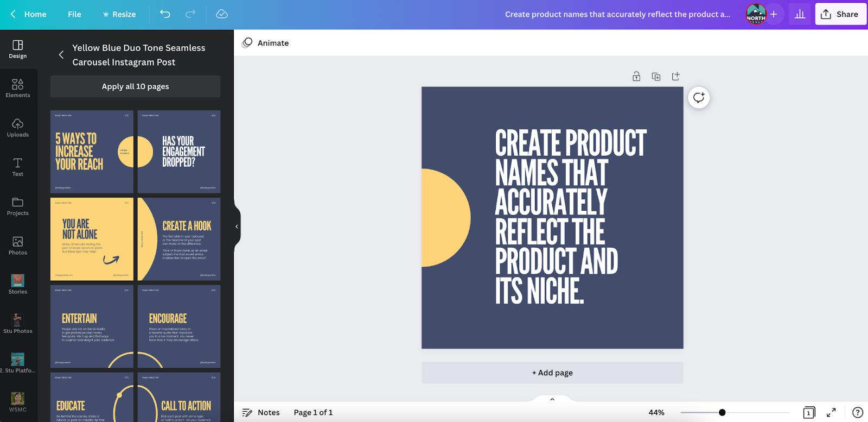
Task: Open the help question mark
Action: [x=858, y=413]
